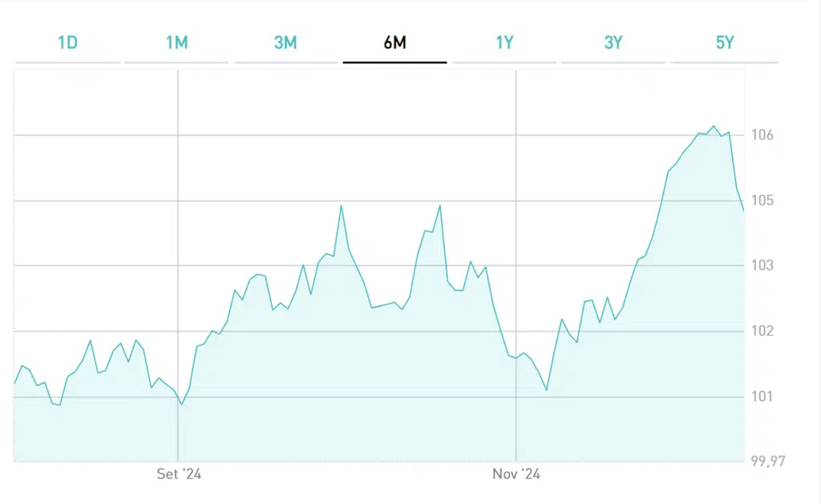Screen dimensions: 821x504
Task: Click the Nov '24 date label
Action: [516, 474]
